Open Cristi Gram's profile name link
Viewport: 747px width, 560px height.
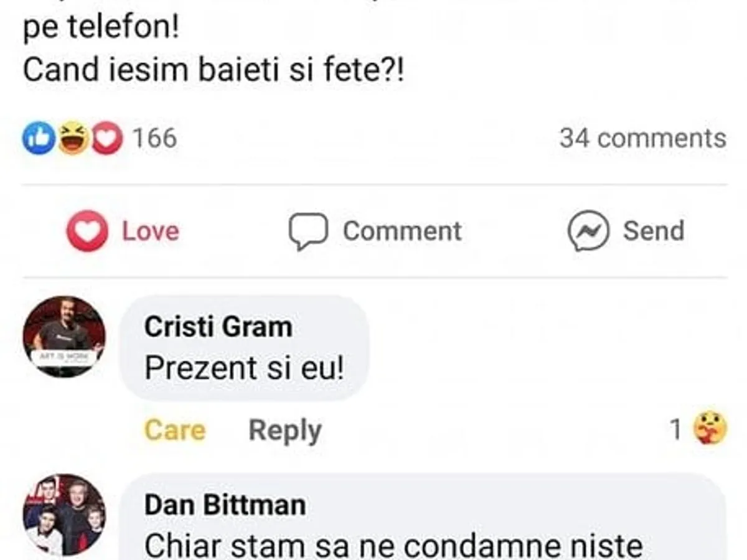point(218,327)
